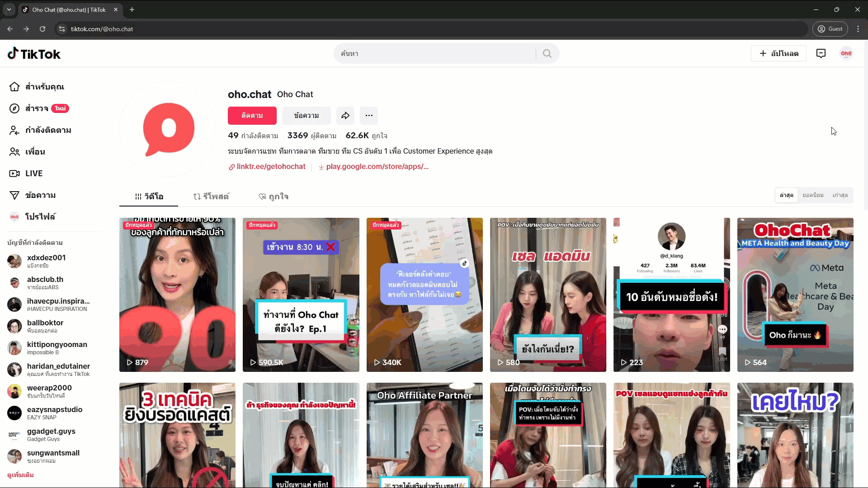
Task: Click the tiktok.com/@oho.chat address bar
Action: pos(431,29)
